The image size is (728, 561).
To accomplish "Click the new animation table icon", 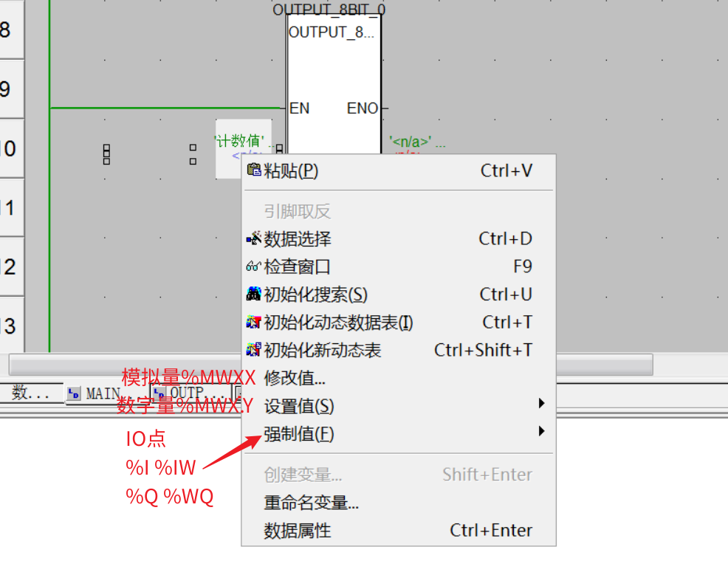I will pos(253,349).
